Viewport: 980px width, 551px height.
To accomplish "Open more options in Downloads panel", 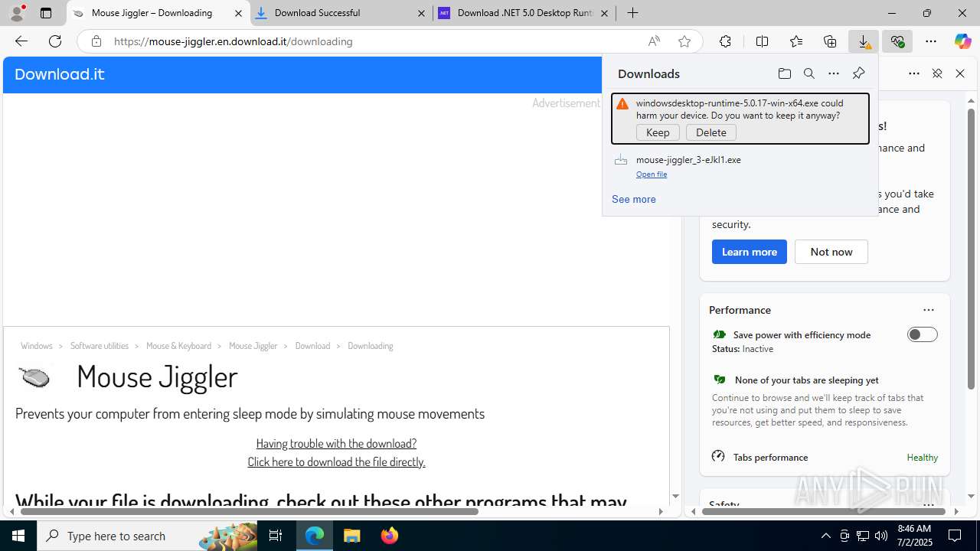I will point(834,73).
